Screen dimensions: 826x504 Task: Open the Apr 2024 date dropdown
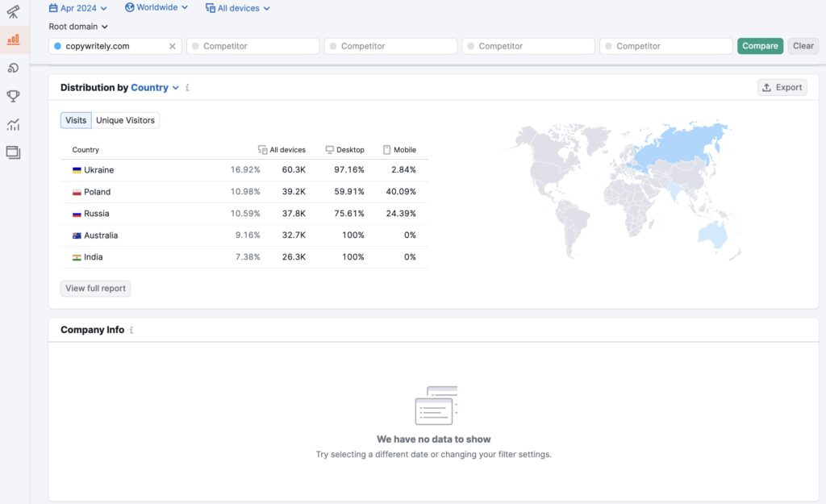click(77, 8)
